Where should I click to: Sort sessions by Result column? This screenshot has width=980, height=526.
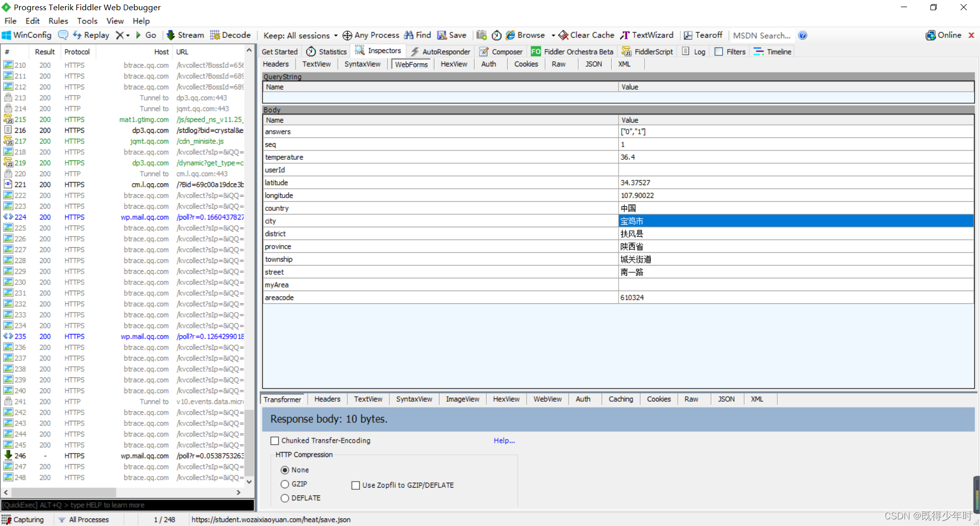point(44,52)
